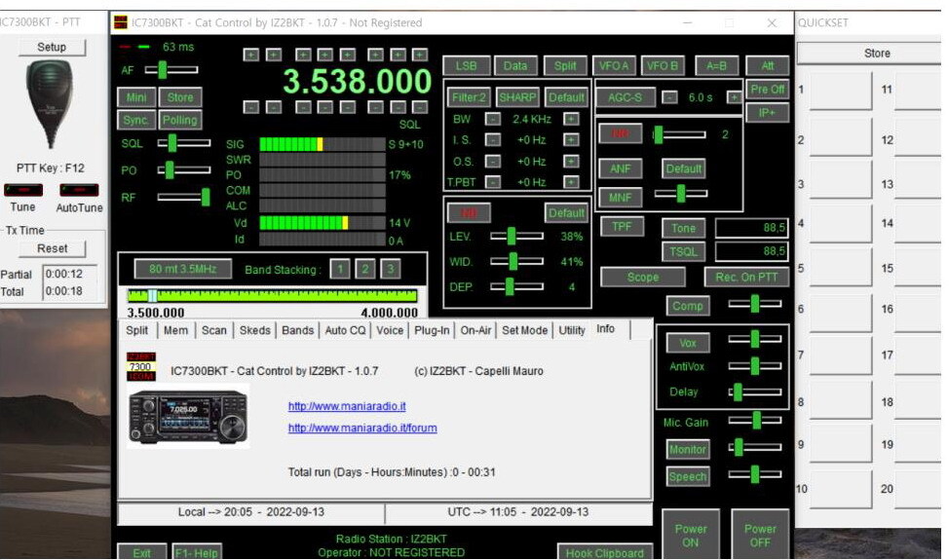Toggle the ANF auto notch filter
Viewport: 949px width, 560px height.
(620, 168)
